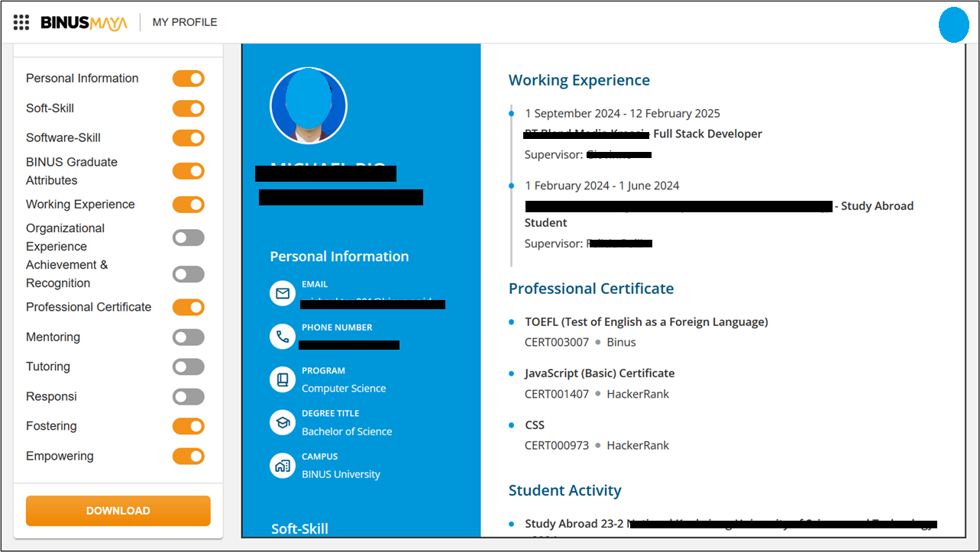Click 1 September 2024 - 12 February 2025 date

coord(623,113)
